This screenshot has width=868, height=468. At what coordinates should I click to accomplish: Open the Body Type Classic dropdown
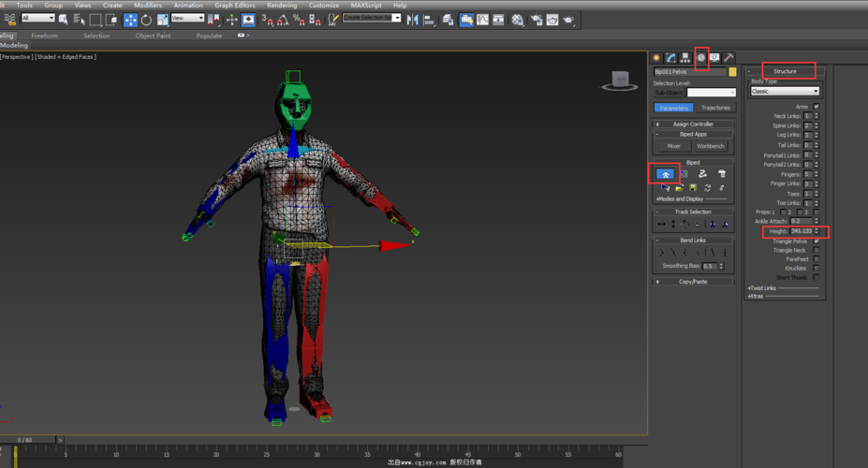pyautogui.click(x=785, y=92)
